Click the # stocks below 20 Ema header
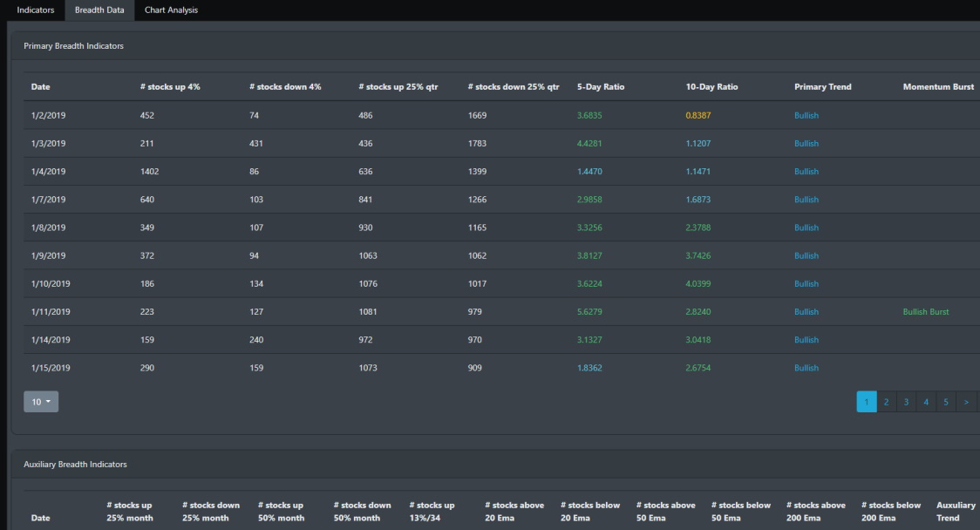Viewport: 980px width, 530px height. (x=590, y=512)
